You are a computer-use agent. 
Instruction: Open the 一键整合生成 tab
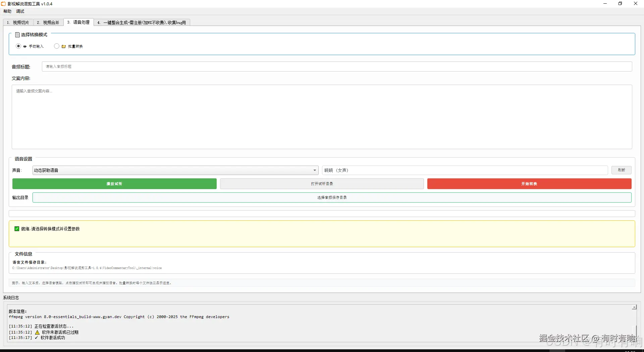pos(142,23)
